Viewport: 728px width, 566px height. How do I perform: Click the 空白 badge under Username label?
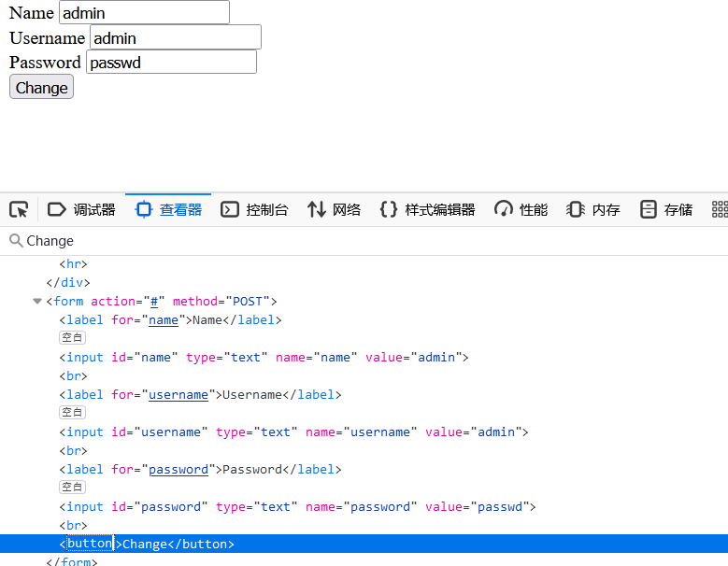[x=72, y=413]
